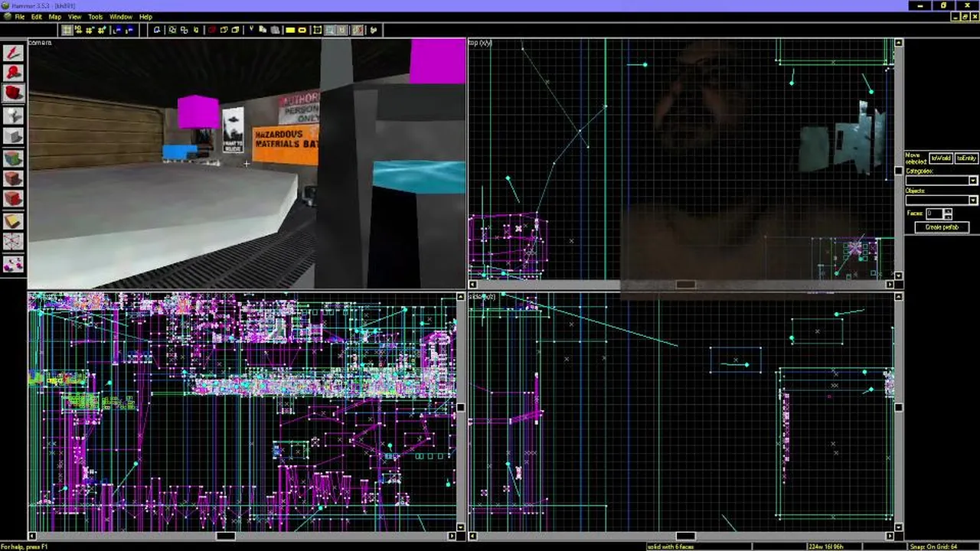This screenshot has height=551, width=980.
Task: Open the File menu
Action: 19,16
